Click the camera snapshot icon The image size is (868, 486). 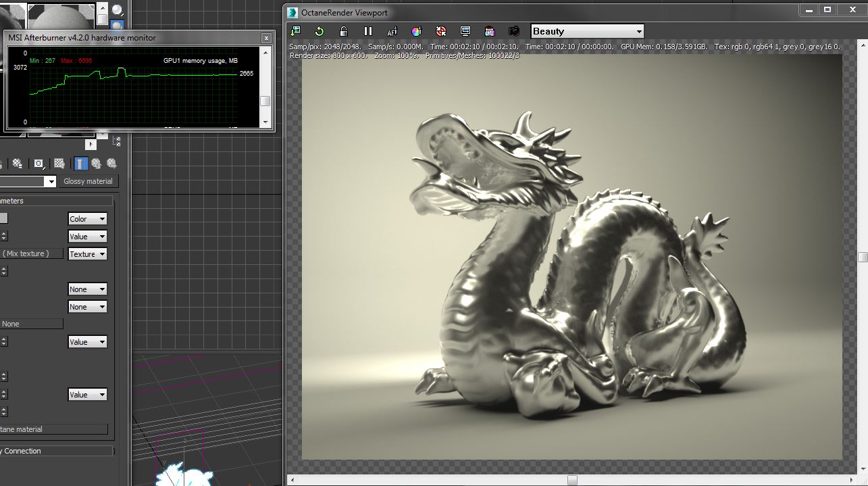point(514,31)
